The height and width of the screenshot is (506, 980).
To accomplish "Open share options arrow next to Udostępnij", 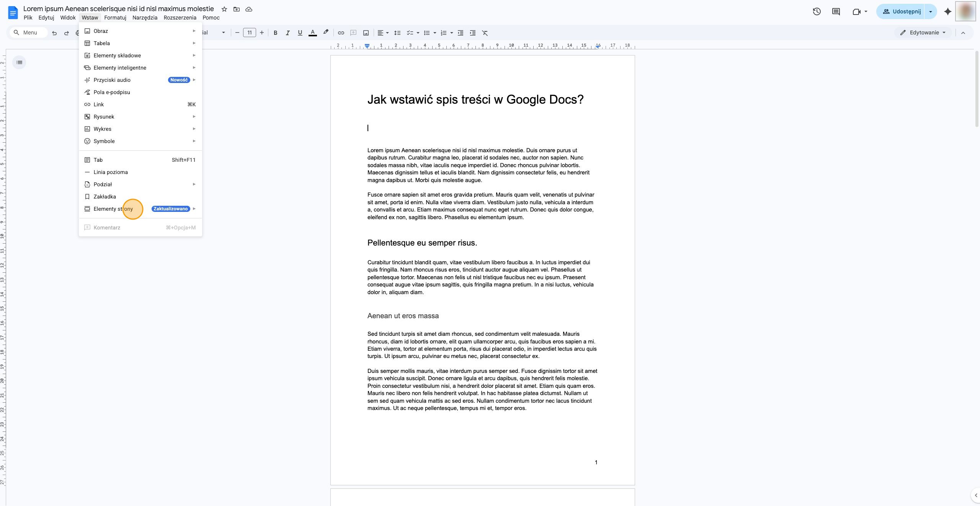I will click(931, 11).
